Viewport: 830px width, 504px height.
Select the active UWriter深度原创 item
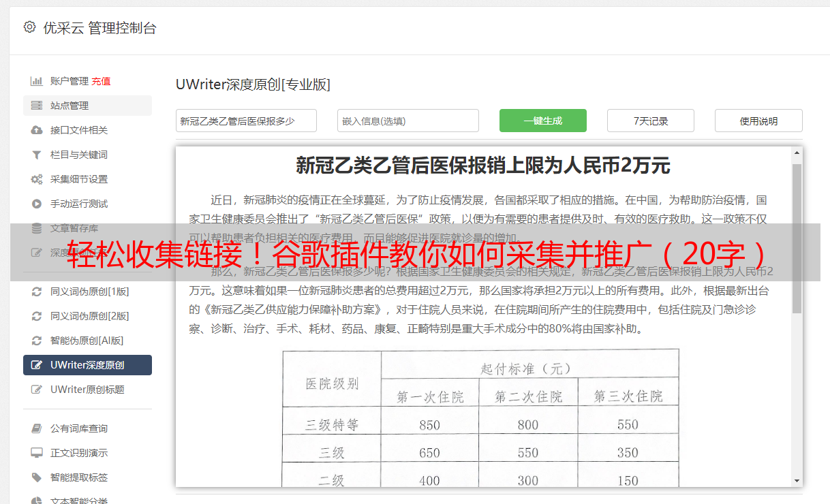click(87, 365)
